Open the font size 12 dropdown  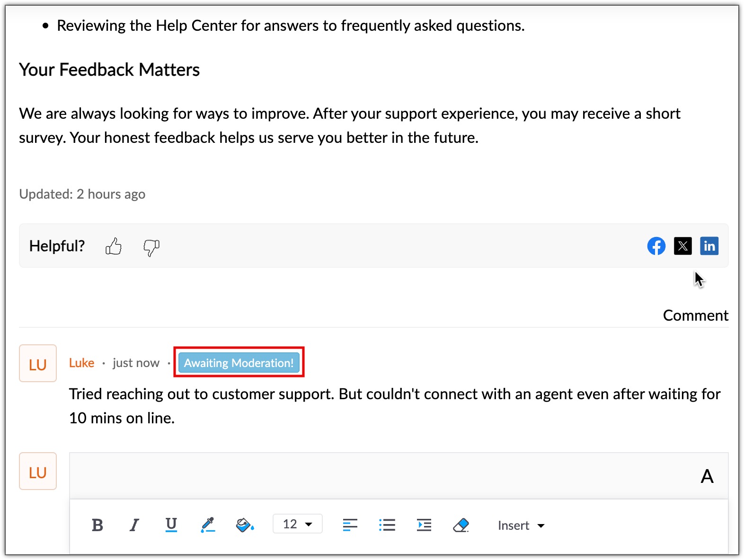coord(297,524)
